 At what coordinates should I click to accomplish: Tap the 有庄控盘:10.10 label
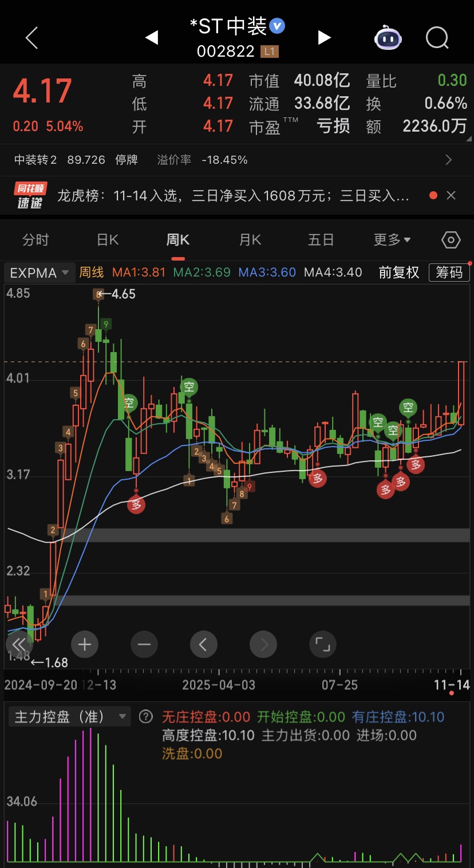398,717
